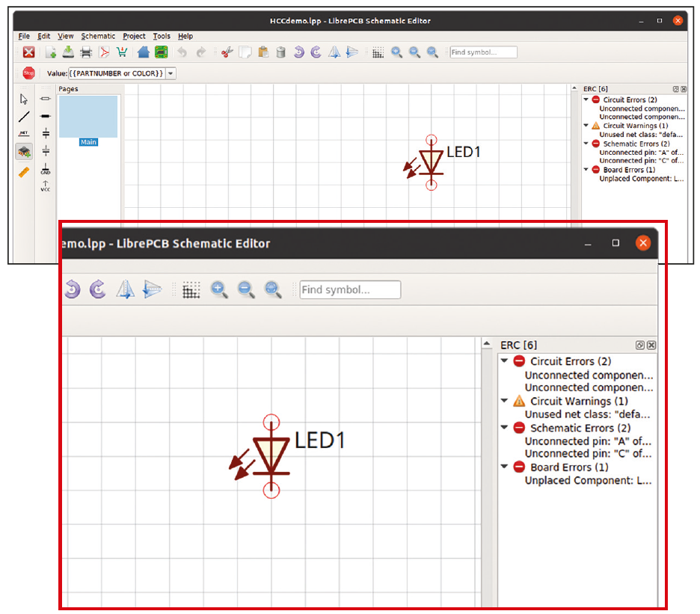Click the trash can Delete icon

click(280, 52)
